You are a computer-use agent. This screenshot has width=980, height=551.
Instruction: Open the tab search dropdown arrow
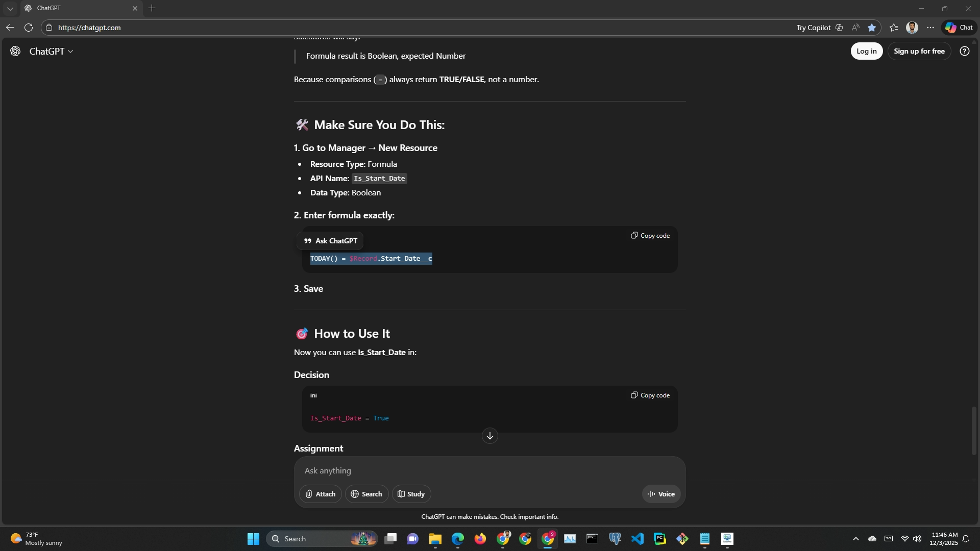(10, 8)
